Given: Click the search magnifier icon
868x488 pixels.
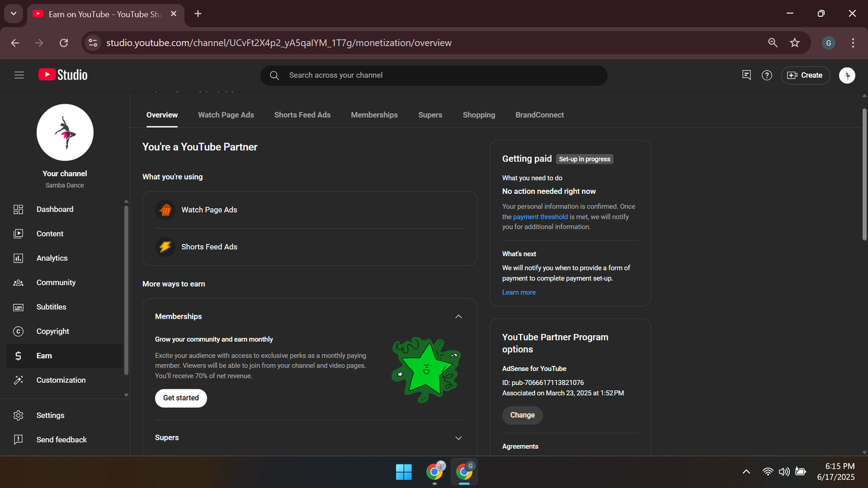Looking at the screenshot, I should (x=275, y=75).
